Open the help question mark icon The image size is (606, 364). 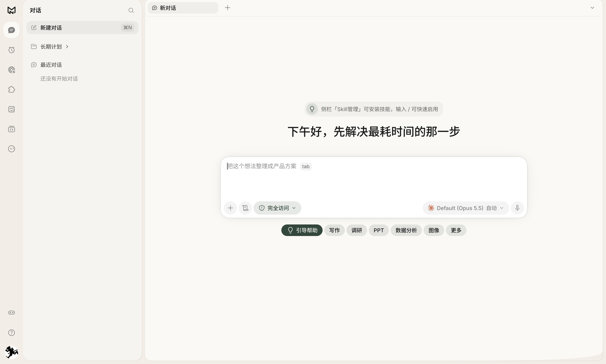coord(11,332)
